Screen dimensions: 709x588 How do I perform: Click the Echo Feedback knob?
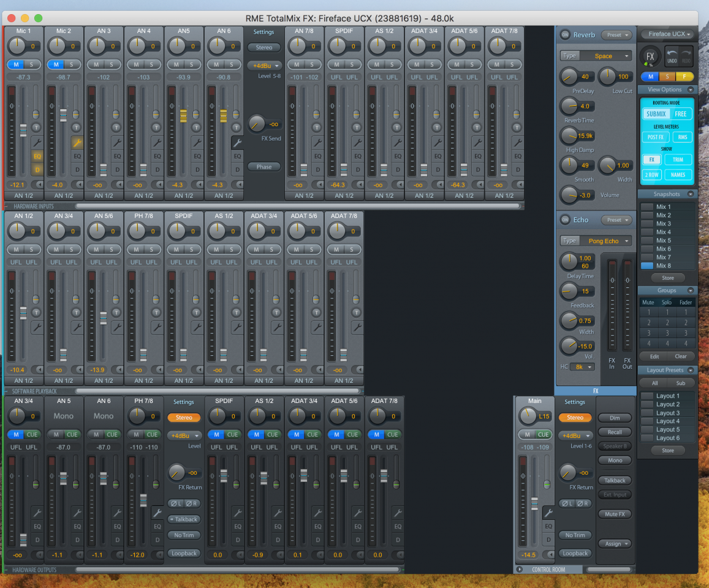tap(569, 291)
